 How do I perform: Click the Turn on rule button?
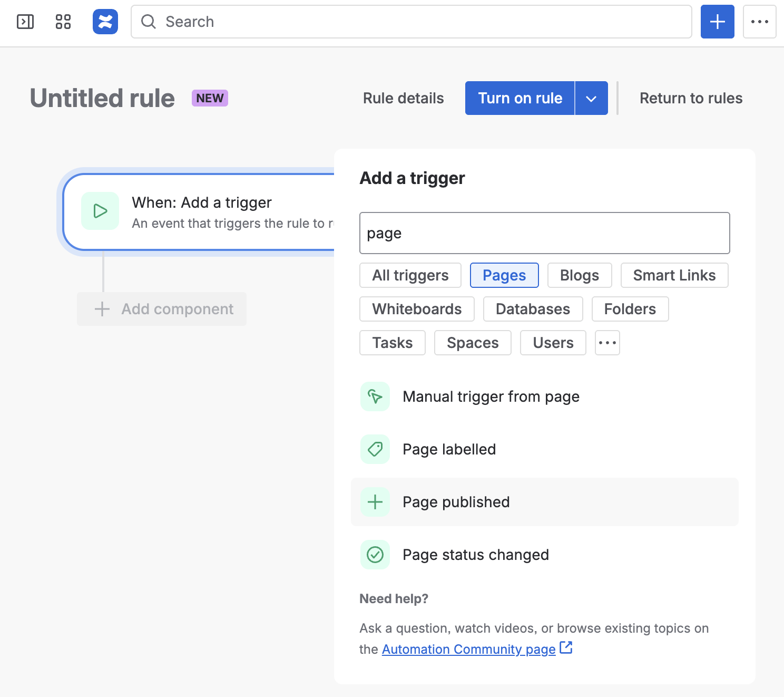click(x=520, y=99)
